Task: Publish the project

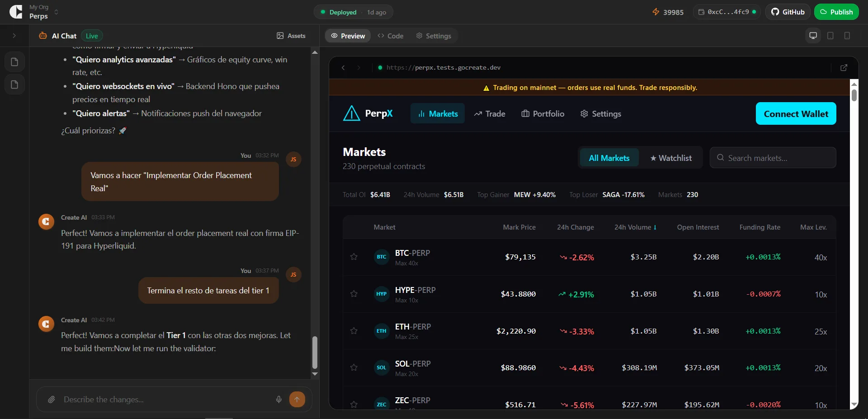Action: click(x=836, y=12)
